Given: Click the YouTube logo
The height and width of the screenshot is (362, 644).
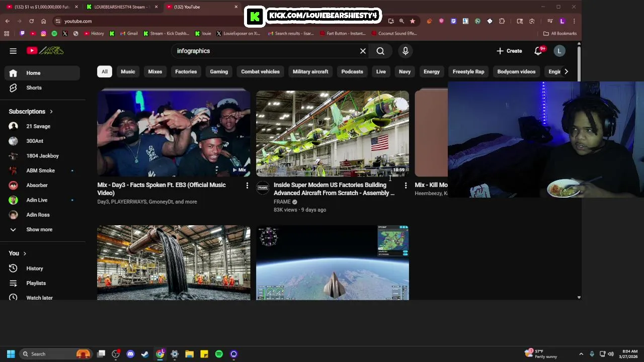Looking at the screenshot, I should click(45, 51).
